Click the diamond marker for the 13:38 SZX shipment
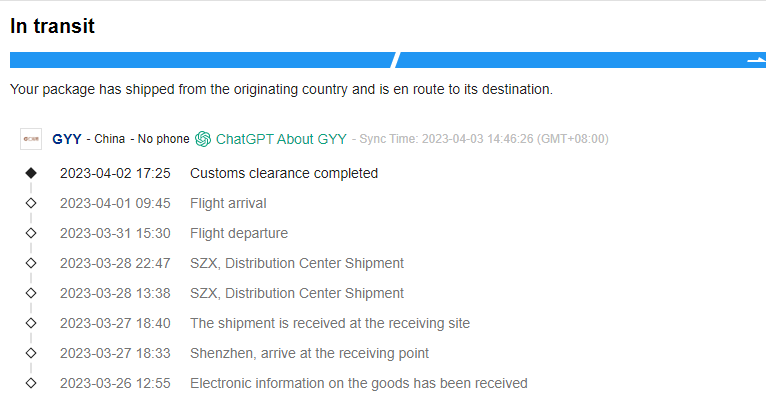 point(31,293)
